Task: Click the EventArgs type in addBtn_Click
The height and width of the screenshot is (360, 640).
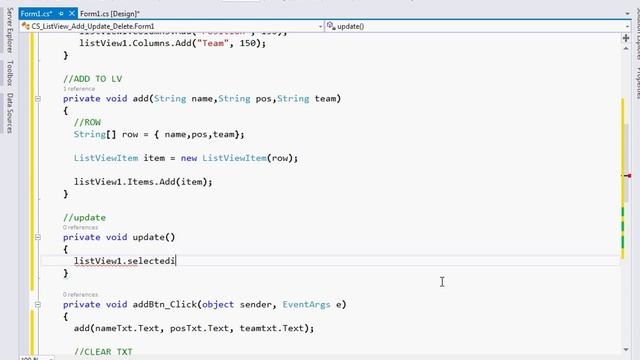Action: tap(306, 304)
